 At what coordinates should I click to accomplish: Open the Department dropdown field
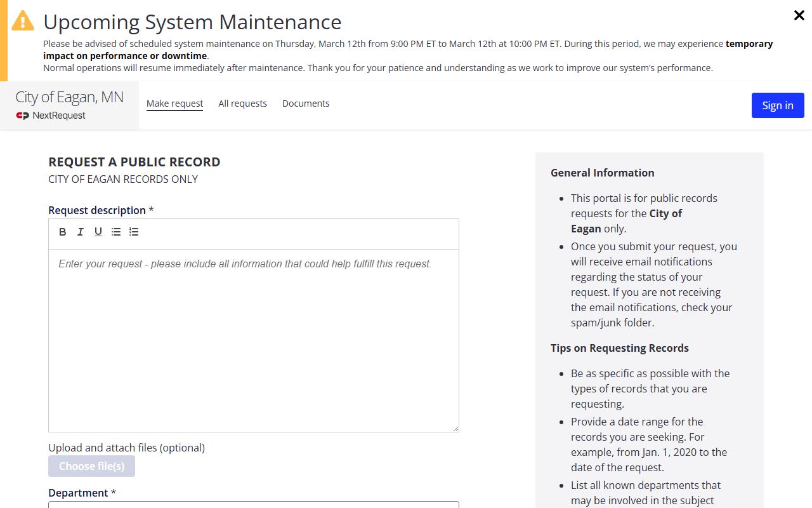[254, 505]
